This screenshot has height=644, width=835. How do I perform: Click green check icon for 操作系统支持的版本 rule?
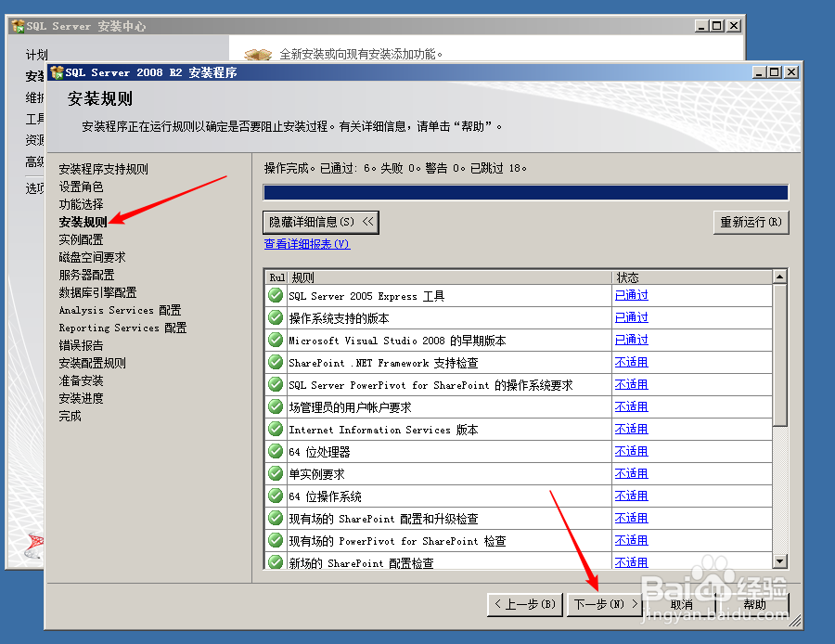(276, 317)
